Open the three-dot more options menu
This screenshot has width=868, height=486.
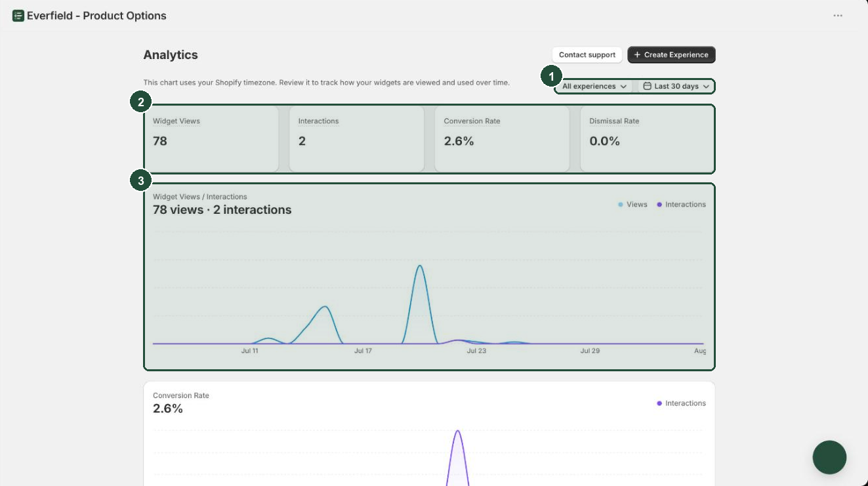click(838, 16)
